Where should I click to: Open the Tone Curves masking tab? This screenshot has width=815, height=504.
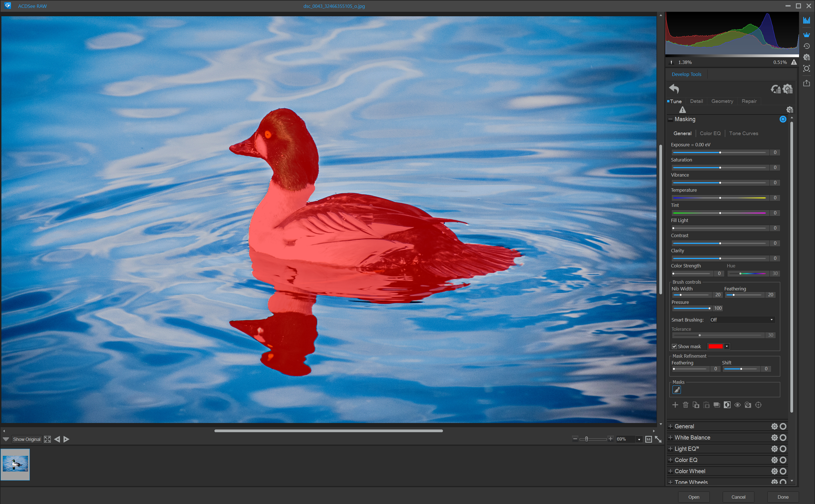coord(744,133)
